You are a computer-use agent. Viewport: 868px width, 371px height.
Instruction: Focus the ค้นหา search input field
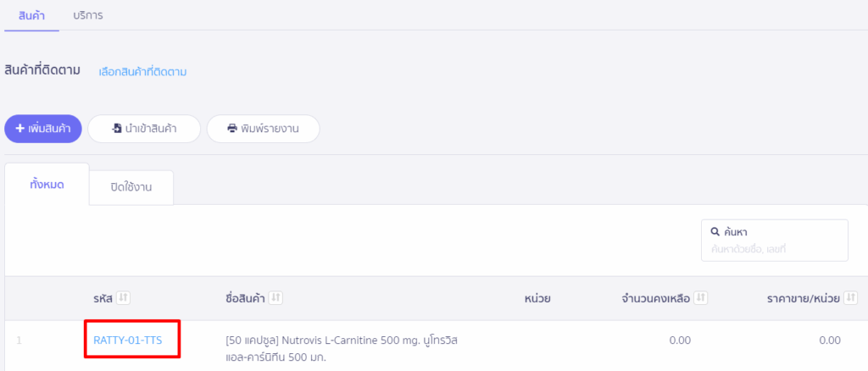point(774,249)
